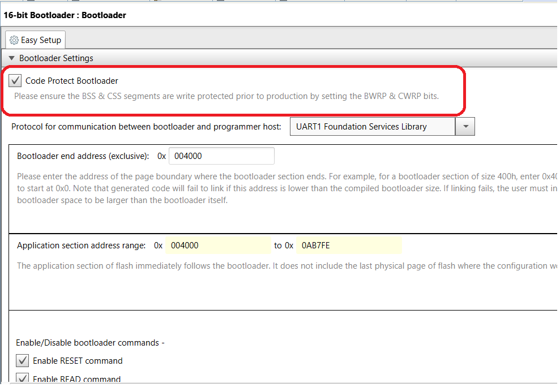Click the Bootloader end address label
This screenshot has width=560, height=392.
(x=83, y=156)
